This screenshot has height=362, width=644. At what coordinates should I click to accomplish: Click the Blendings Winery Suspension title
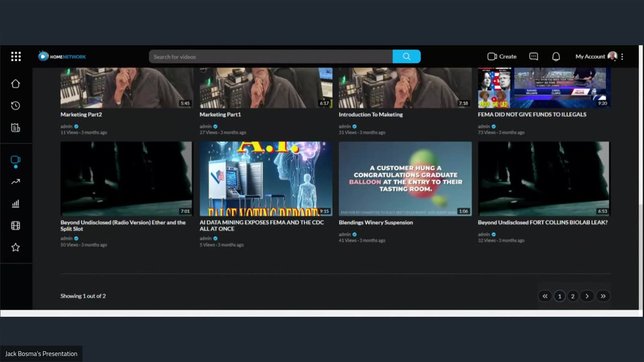(x=376, y=222)
